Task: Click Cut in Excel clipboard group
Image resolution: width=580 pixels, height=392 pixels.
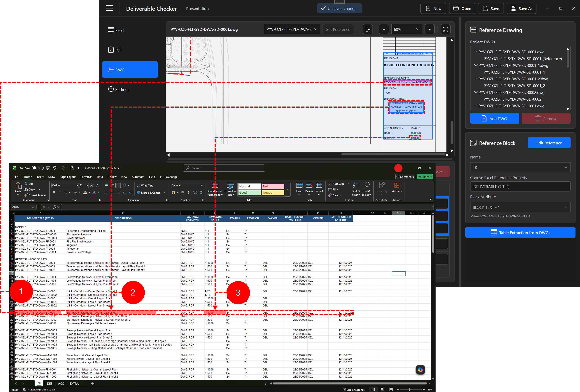Action: 28,184
